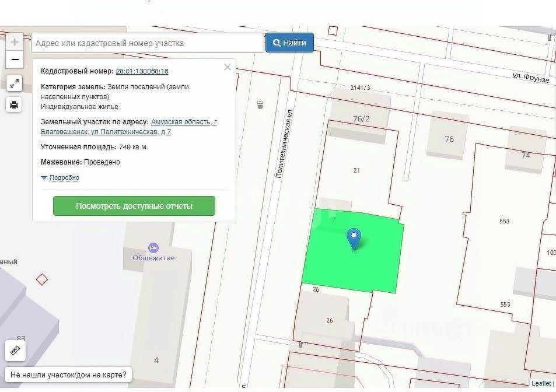This screenshot has height=392, width=556.
Task: Focus the address or cadastral number search field
Action: coord(148,43)
